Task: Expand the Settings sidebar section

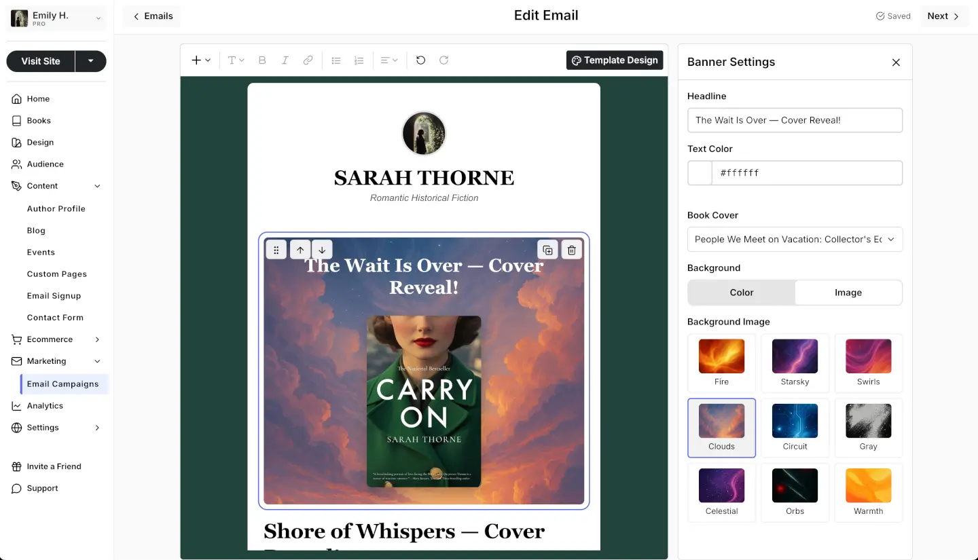Action: coord(97,428)
